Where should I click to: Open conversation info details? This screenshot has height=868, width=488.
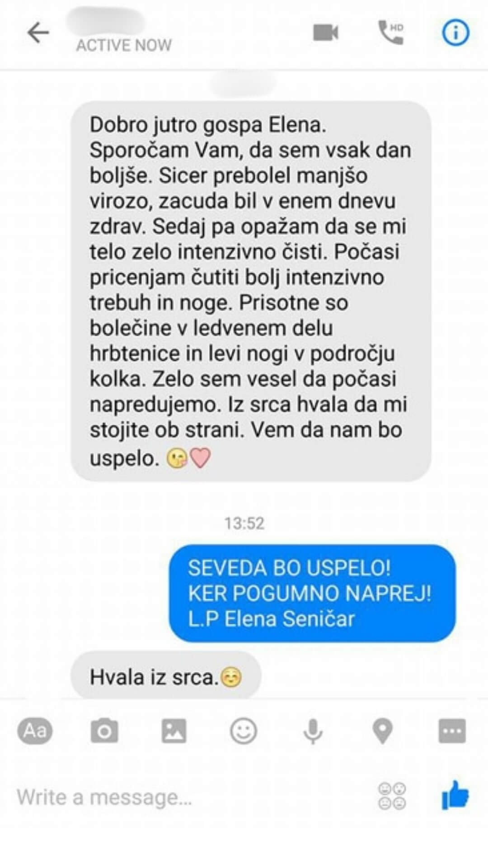tap(455, 33)
